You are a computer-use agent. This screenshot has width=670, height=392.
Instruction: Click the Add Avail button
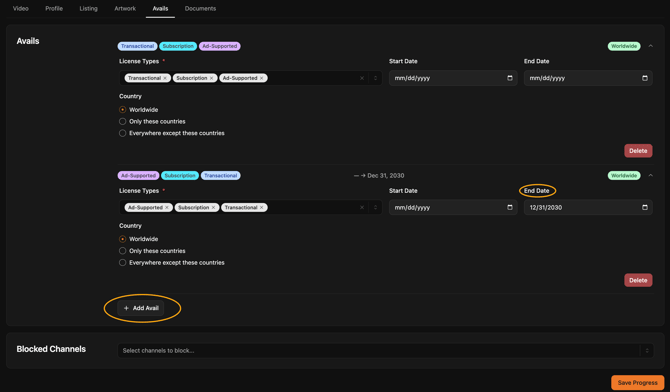[x=141, y=308]
